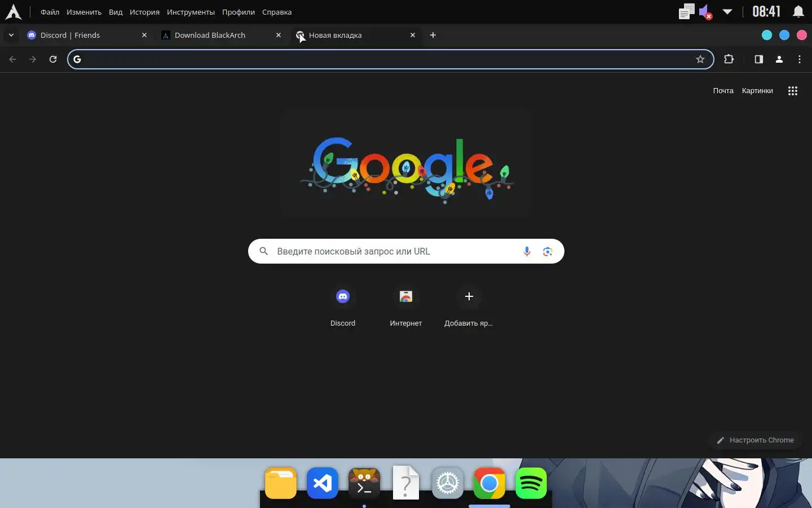Screen dimensions: 812x508
Task: Click the search magnifier icon
Action: pos(263,251)
